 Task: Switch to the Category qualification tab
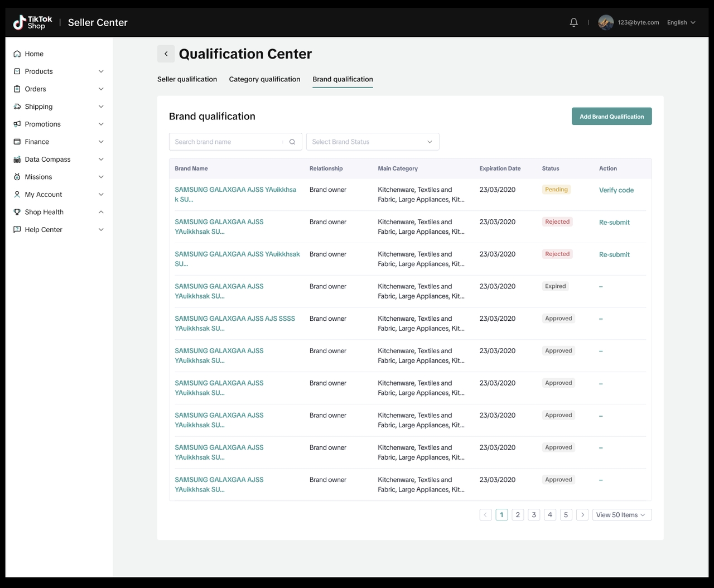264,79
